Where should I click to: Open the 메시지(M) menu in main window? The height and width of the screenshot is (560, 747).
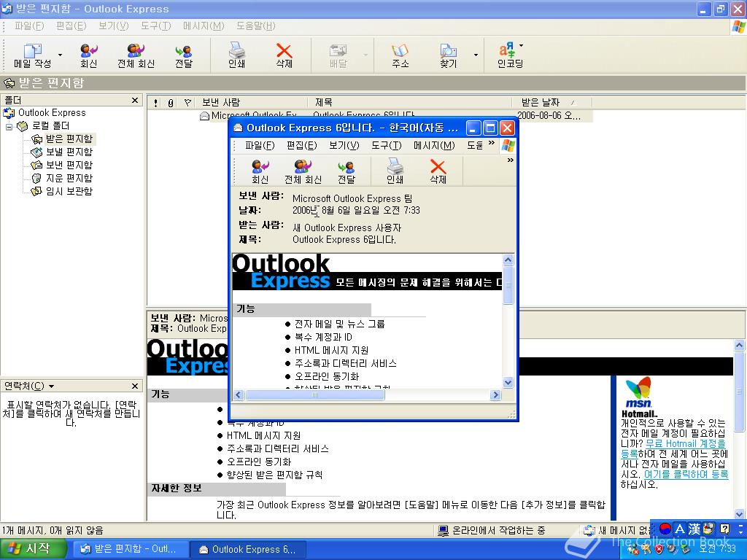tap(204, 26)
